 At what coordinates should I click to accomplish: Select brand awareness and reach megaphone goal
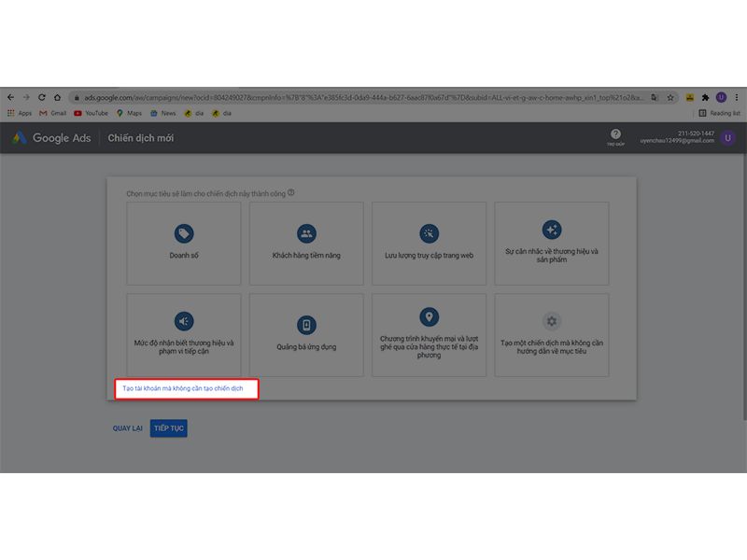(183, 322)
